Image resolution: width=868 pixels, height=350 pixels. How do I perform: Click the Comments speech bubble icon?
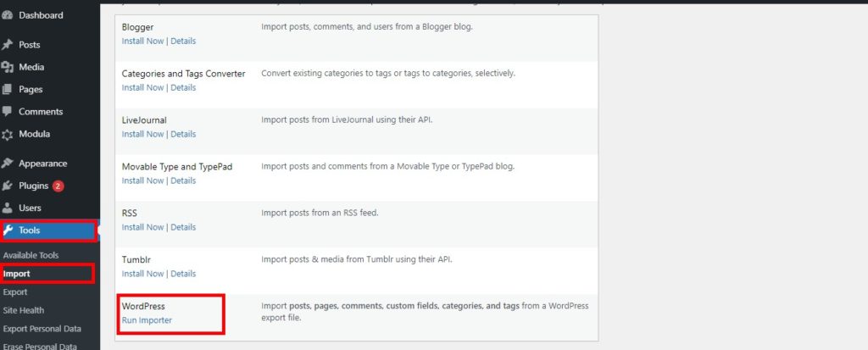tap(8, 111)
